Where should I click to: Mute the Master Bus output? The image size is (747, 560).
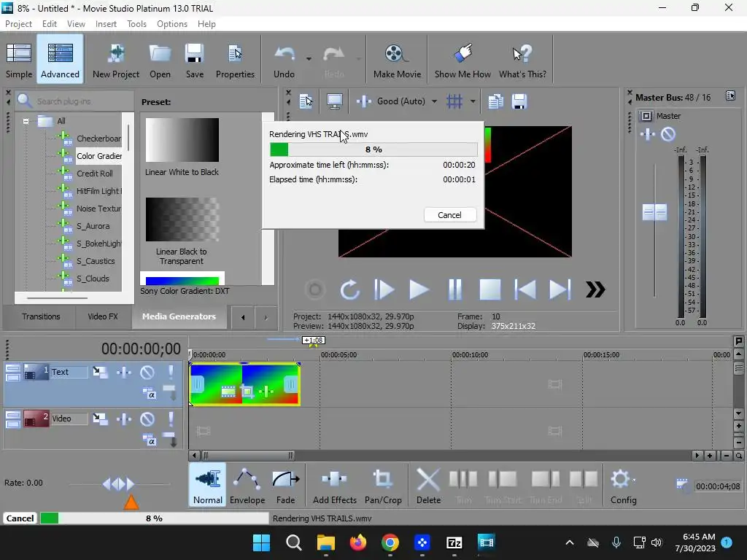point(668,134)
